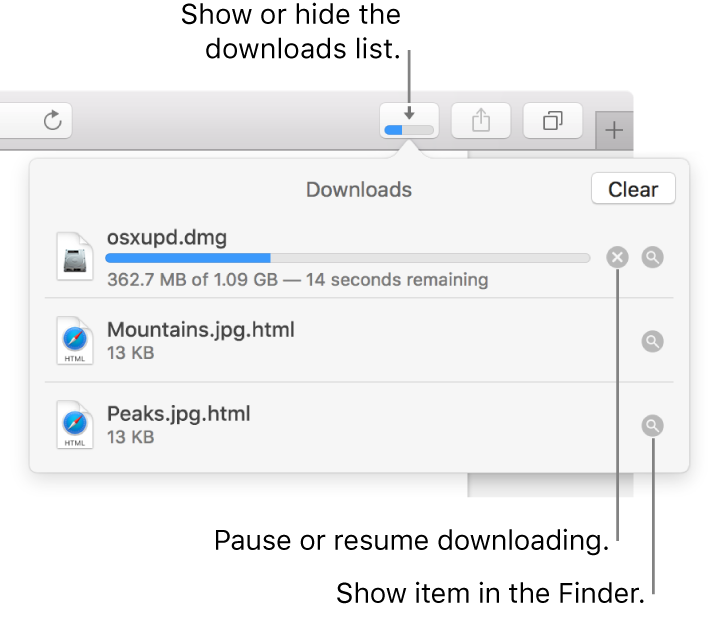The height and width of the screenshot is (617, 710).
Task: Show Mountains.jpg.html in Finder
Action: (x=652, y=342)
